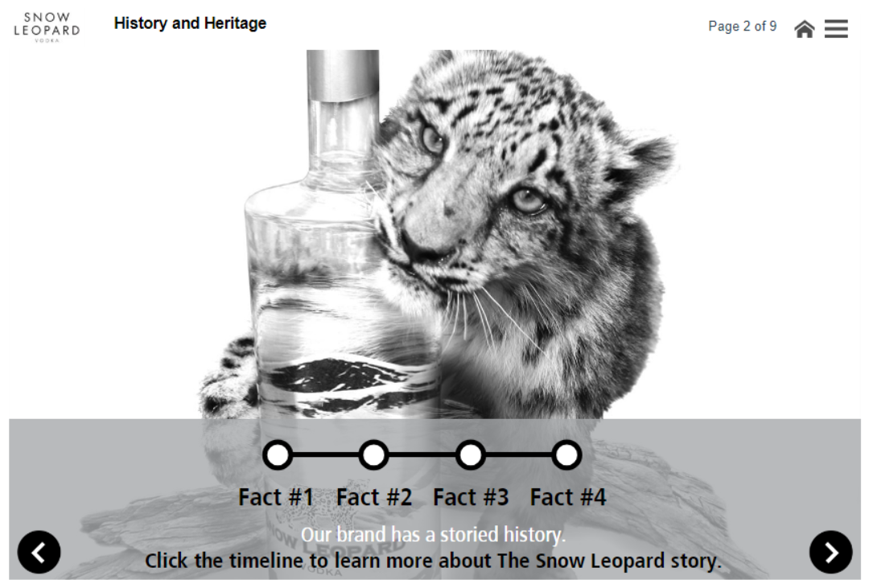Image resolution: width=869 pixels, height=588 pixels.
Task: Click the Page 2 of 9 indicator
Action: [742, 26]
